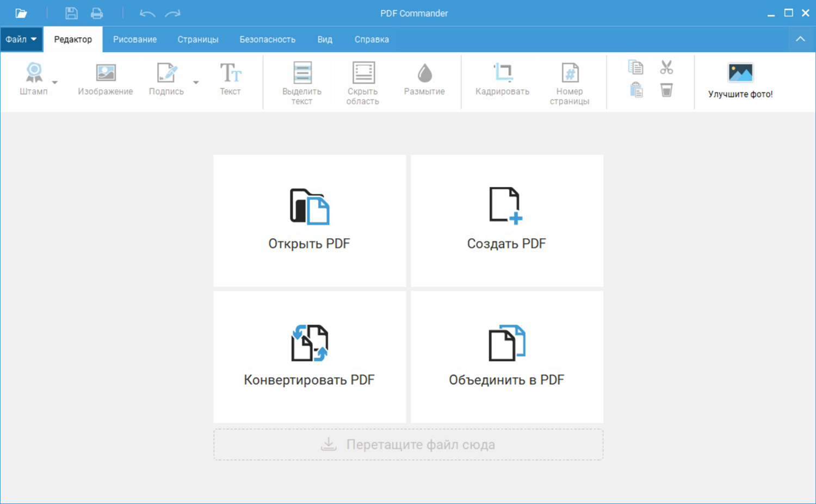Switch to the Рисование tab
The height and width of the screenshot is (504, 816).
pos(135,39)
